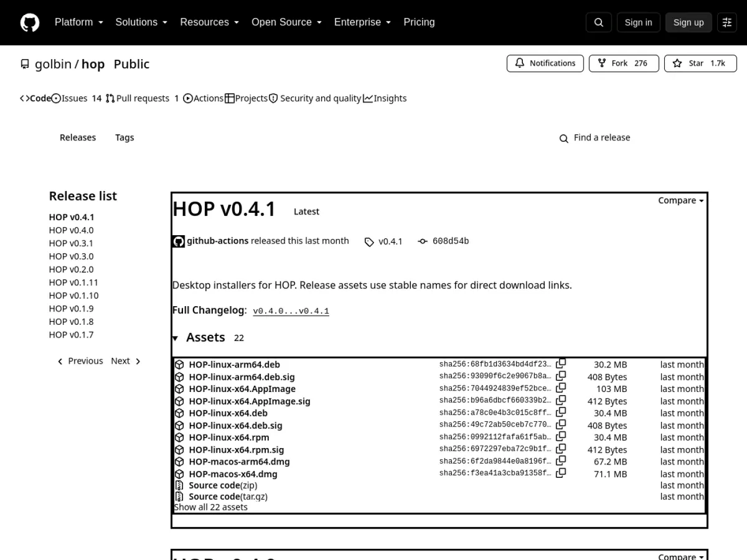
Task: Click the package icon for HOP-macos-x64.dmg
Action: [x=179, y=474]
